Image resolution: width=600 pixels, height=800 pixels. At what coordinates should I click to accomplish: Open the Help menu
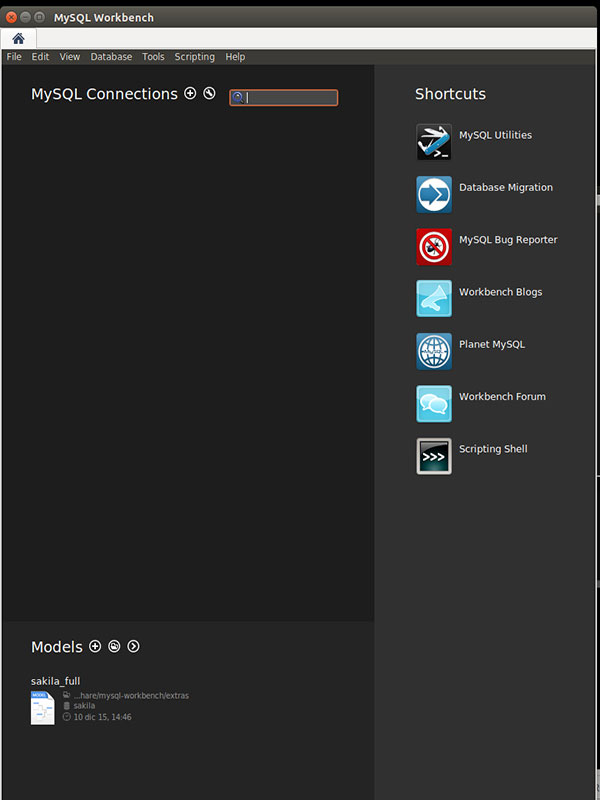click(235, 57)
